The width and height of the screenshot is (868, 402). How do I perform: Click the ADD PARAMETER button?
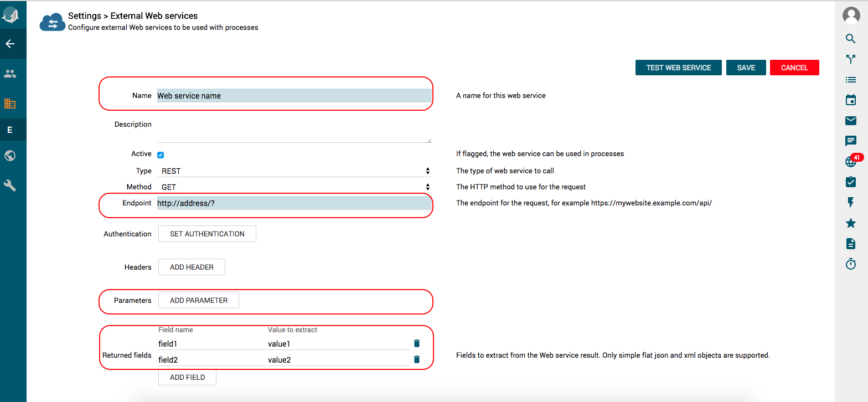199,300
